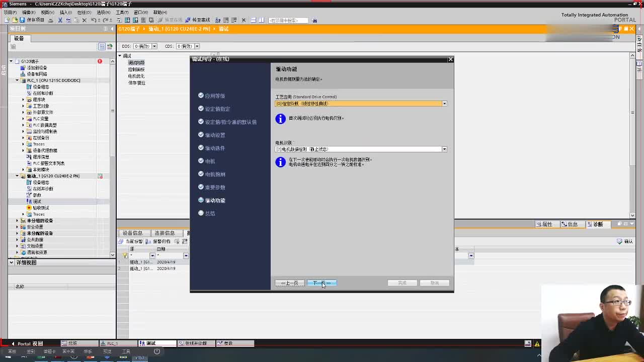
Task: Collapse the PLC_1 tree node
Action: click(17, 80)
